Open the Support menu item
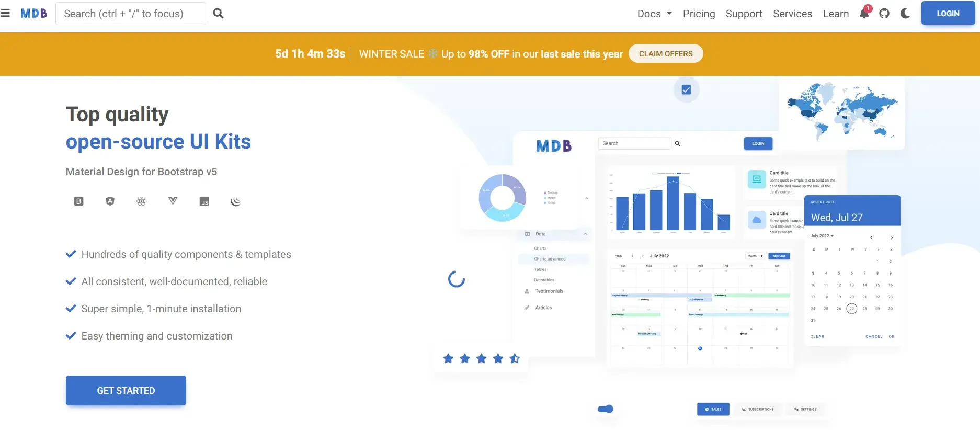Image resolution: width=980 pixels, height=430 pixels. pos(744,14)
